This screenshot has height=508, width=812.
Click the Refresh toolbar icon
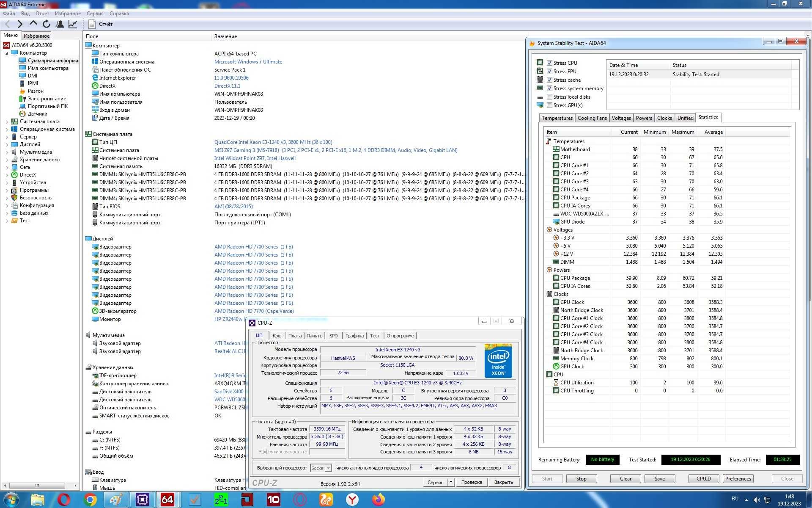(47, 24)
